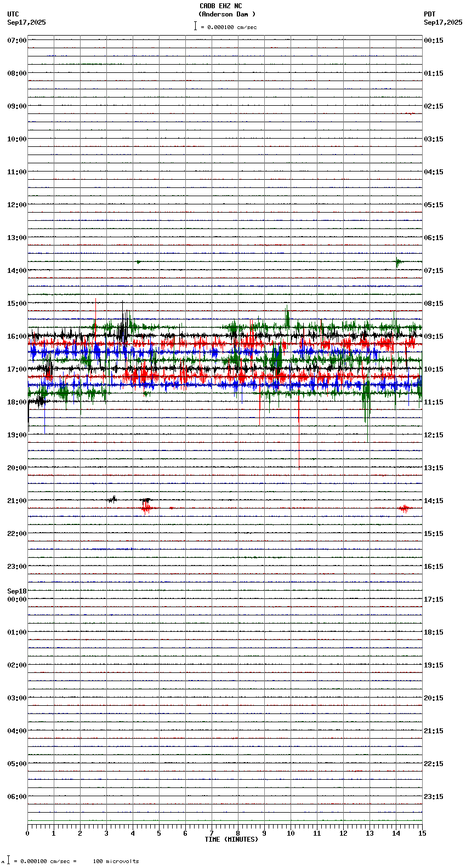
Task: Click the 03:00 UTC row label
Action: 17,698
